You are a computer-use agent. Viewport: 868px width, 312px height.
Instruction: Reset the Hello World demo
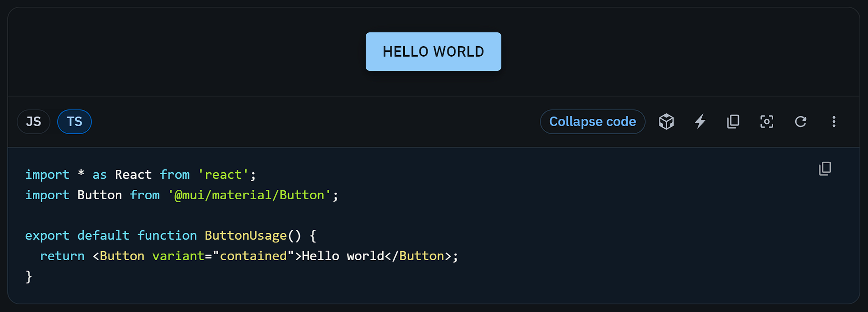(800, 122)
